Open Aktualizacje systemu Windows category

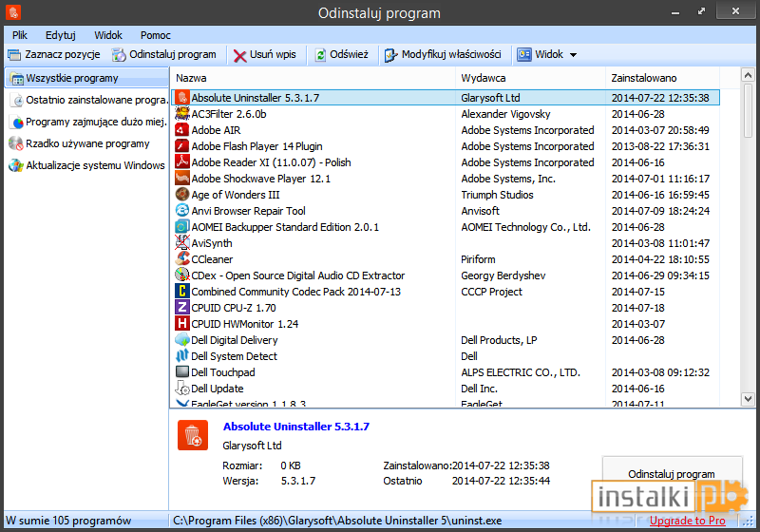(87, 165)
